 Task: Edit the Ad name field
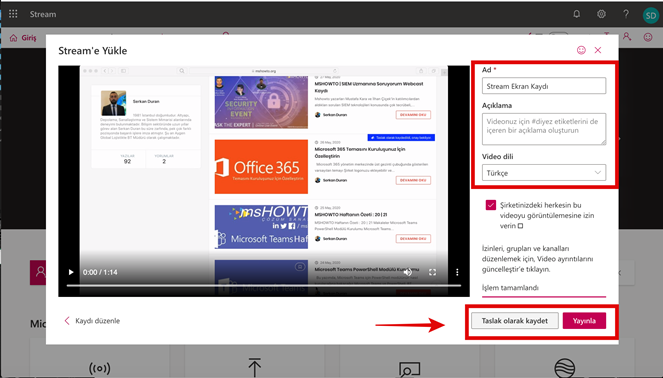(x=544, y=86)
